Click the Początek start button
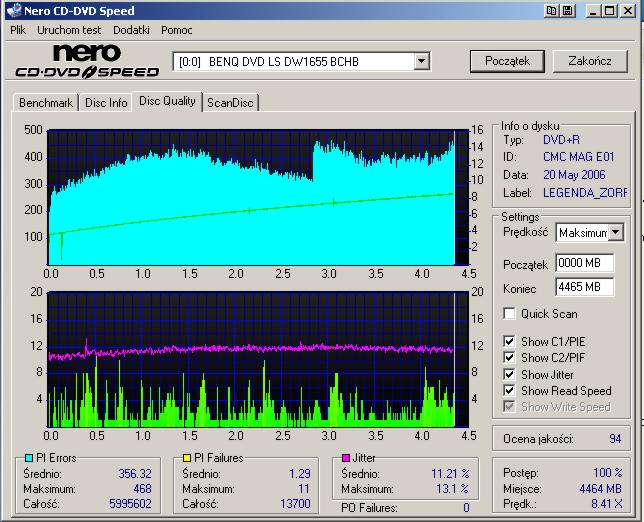 click(507, 61)
